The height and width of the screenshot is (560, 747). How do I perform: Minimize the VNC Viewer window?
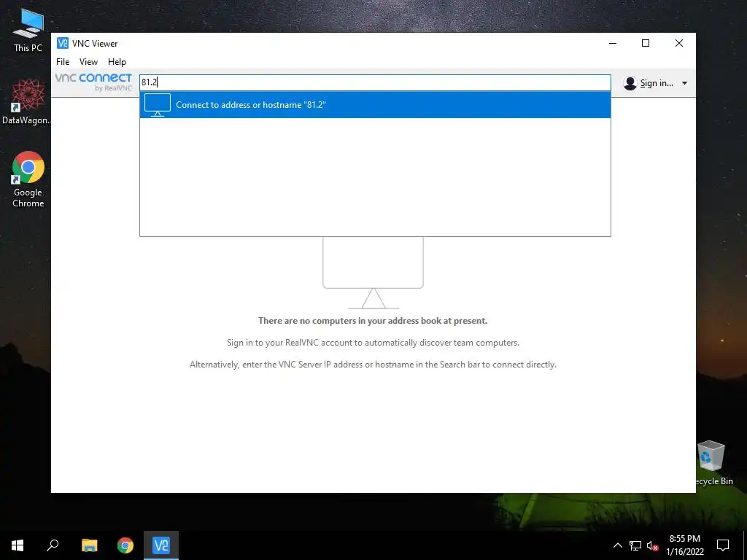click(613, 43)
